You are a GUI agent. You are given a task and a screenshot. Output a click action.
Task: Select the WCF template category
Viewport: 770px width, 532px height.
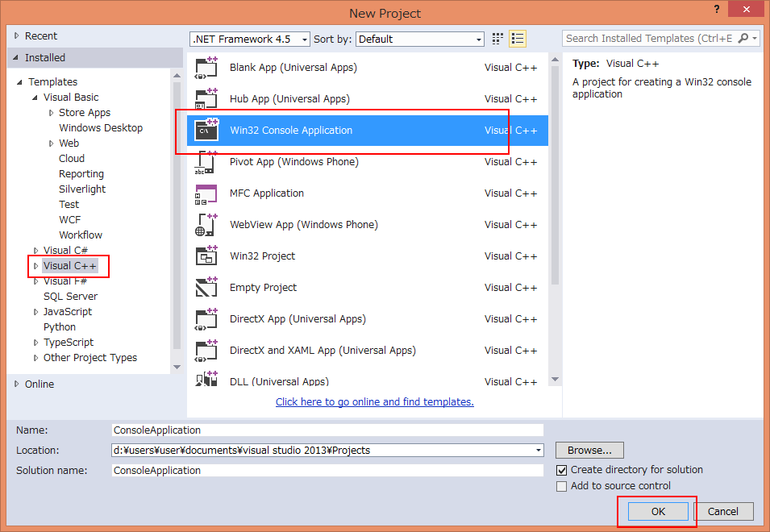point(69,220)
